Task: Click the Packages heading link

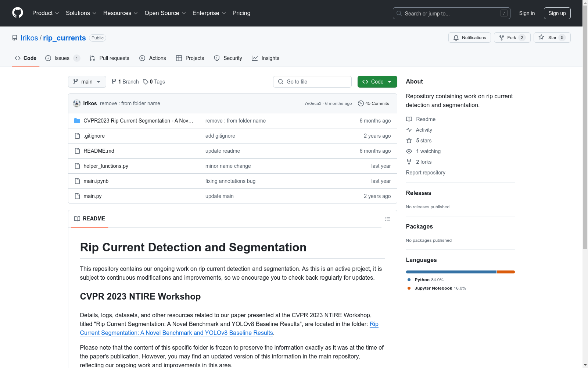Action: coord(419,226)
